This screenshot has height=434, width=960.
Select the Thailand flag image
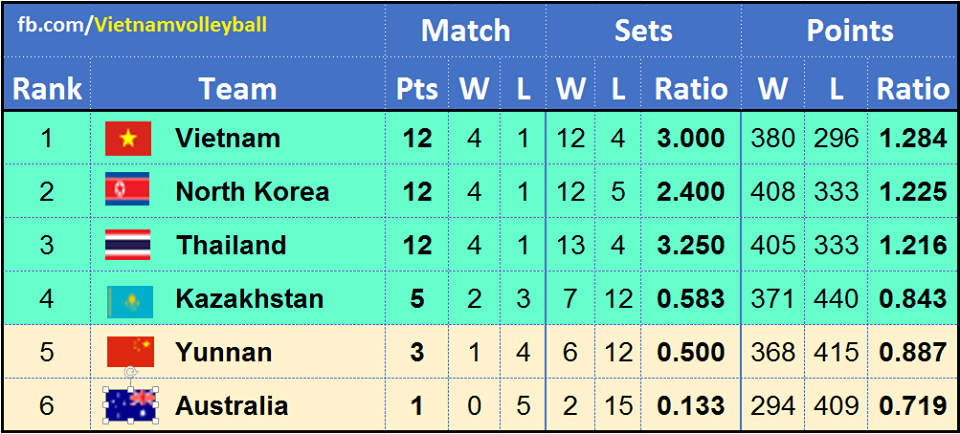(128, 245)
